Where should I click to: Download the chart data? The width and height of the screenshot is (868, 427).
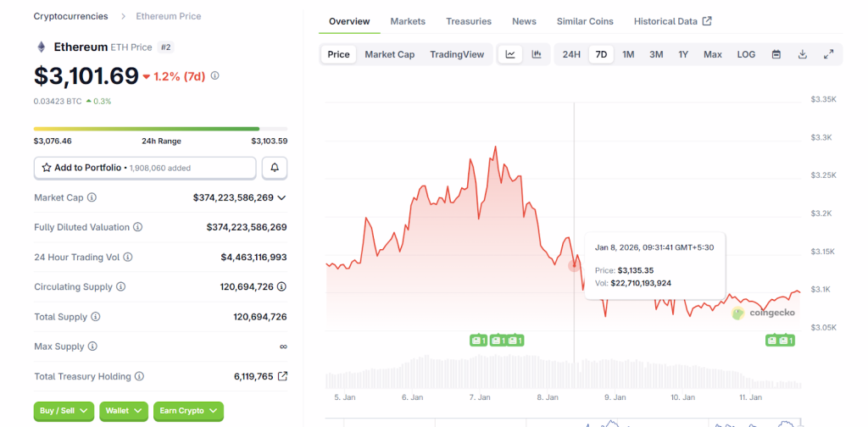802,54
